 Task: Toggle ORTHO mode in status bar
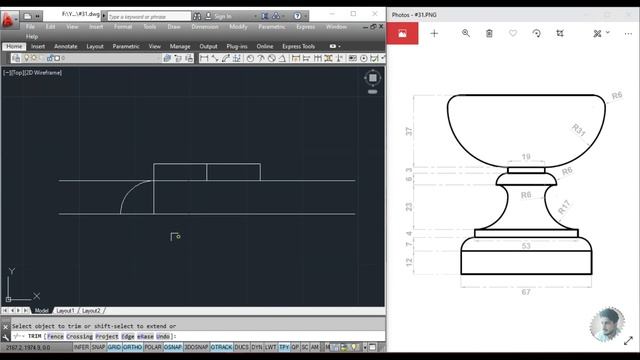tap(133, 347)
